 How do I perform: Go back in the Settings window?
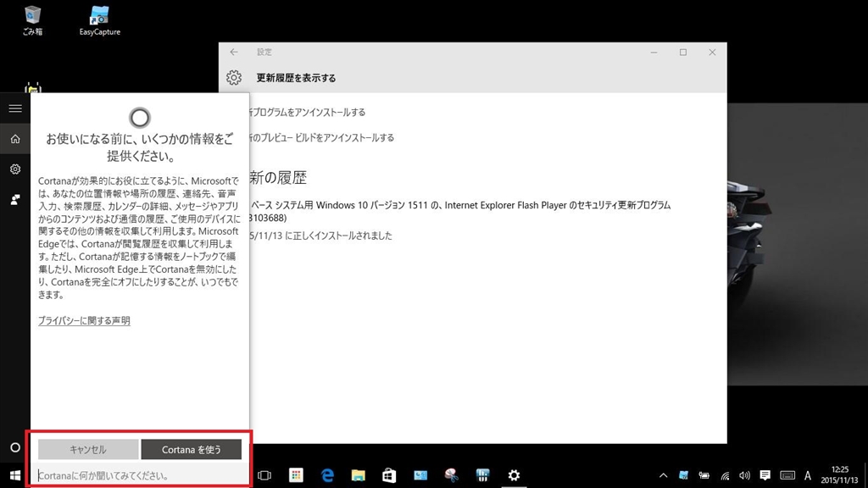point(234,52)
